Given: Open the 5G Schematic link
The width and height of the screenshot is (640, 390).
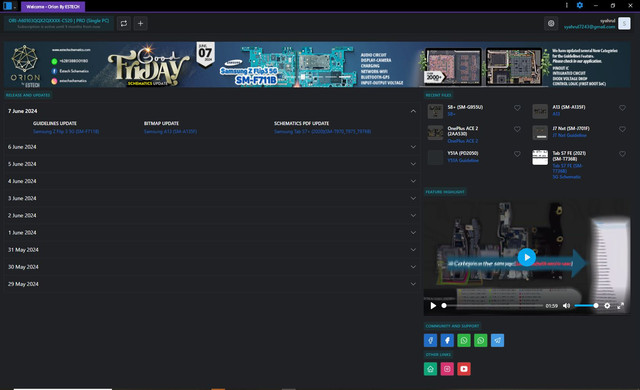Looking at the screenshot, I should point(567,177).
